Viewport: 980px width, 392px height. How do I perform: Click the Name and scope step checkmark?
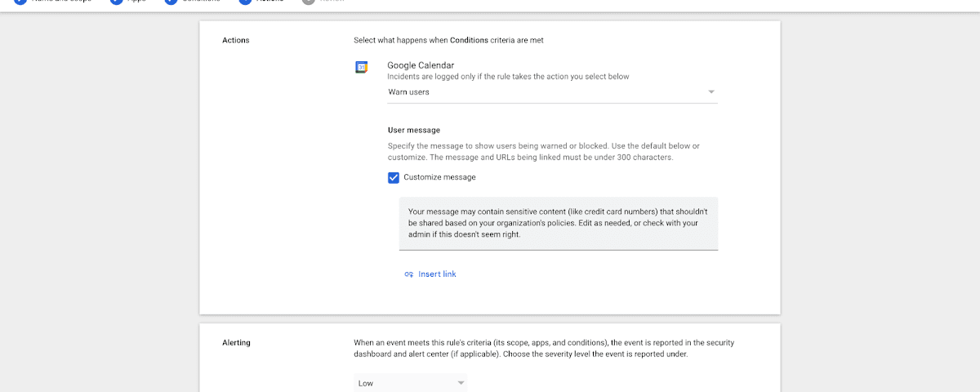pyautogui.click(x=20, y=2)
